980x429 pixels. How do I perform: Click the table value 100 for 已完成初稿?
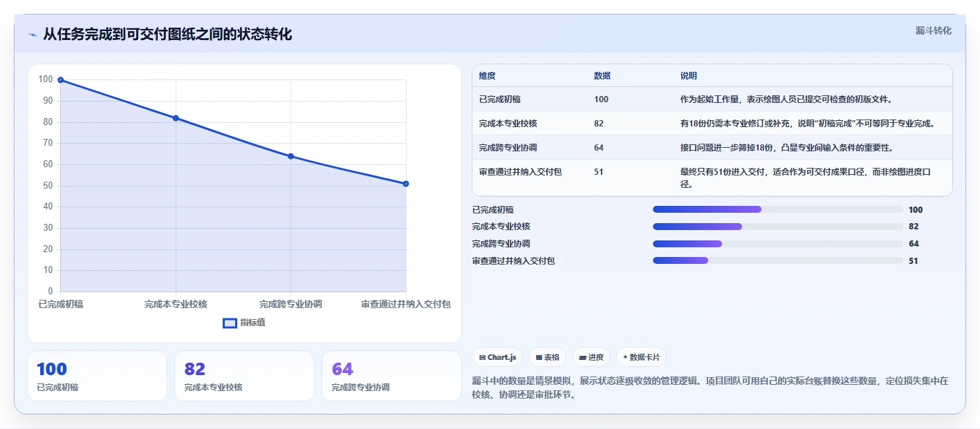pyautogui.click(x=601, y=99)
